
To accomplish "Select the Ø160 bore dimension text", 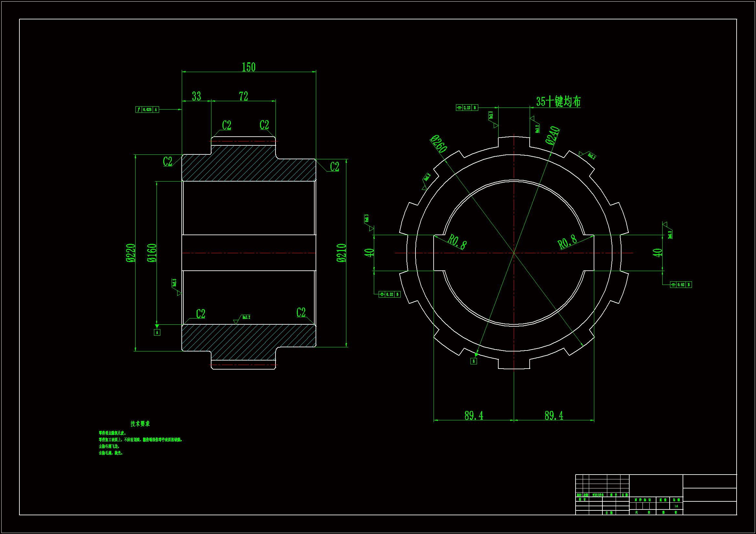I will (152, 253).
